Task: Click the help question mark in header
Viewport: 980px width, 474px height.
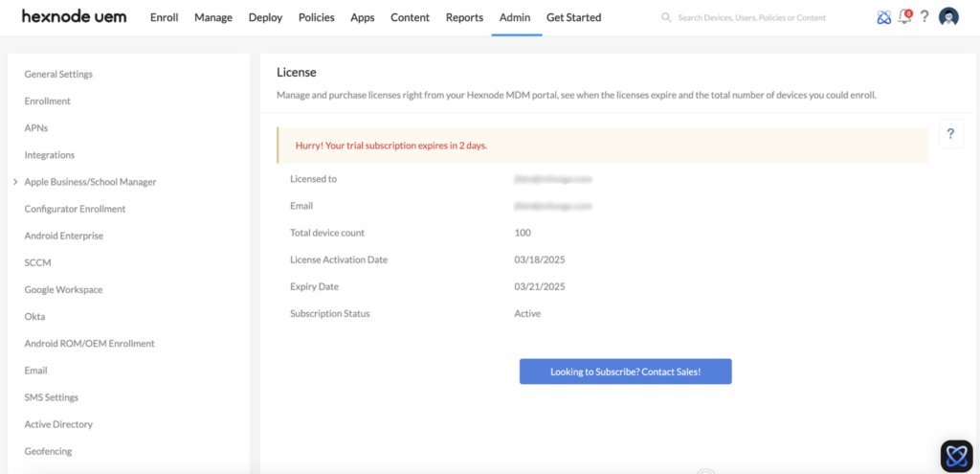Action: 925,17
